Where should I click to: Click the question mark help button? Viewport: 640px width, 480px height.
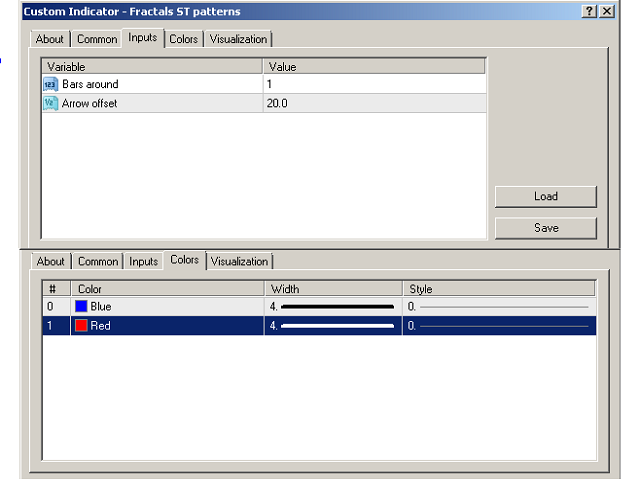pos(589,11)
